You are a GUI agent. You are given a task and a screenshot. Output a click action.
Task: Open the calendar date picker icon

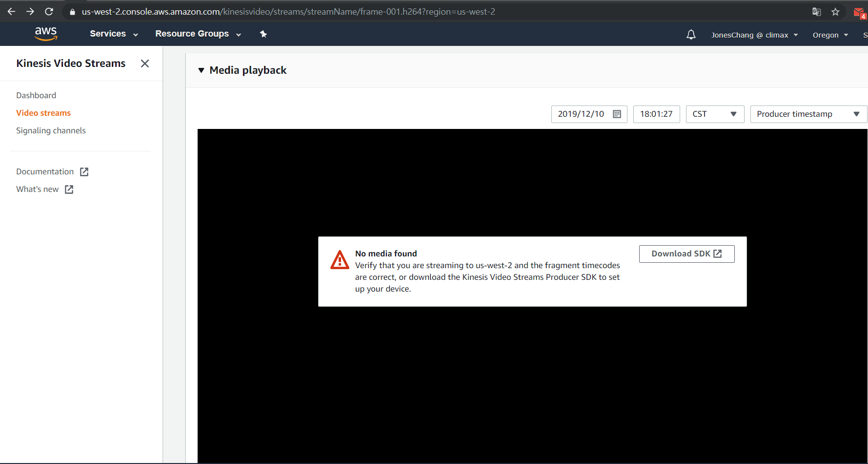pyautogui.click(x=618, y=114)
